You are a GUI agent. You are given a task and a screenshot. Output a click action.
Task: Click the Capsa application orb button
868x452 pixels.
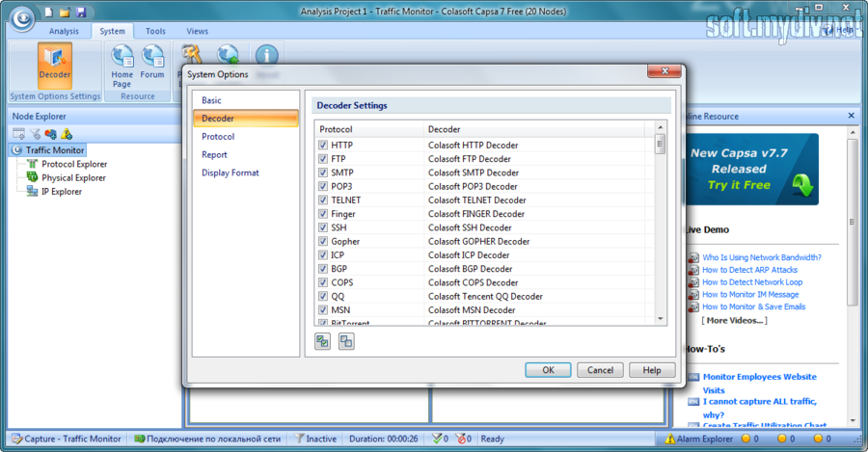tap(22, 19)
